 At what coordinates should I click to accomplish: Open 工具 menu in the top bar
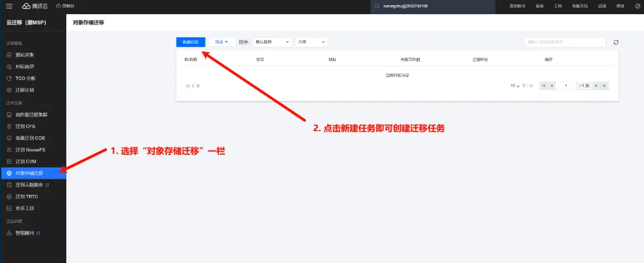point(558,6)
